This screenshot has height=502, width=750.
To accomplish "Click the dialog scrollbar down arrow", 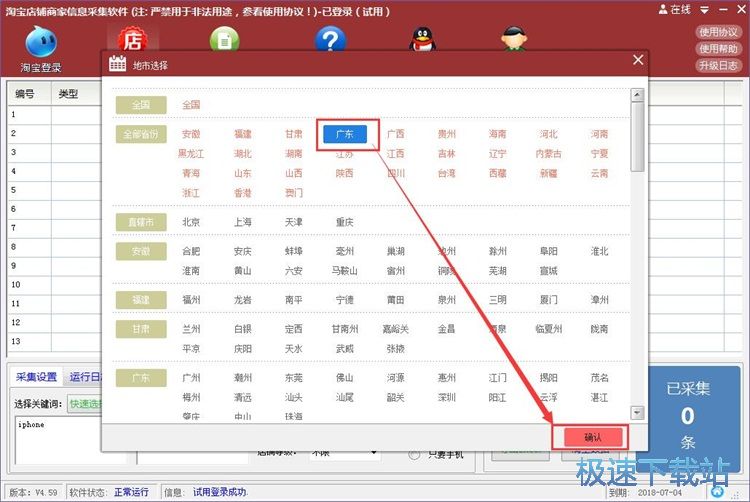I will [637, 413].
